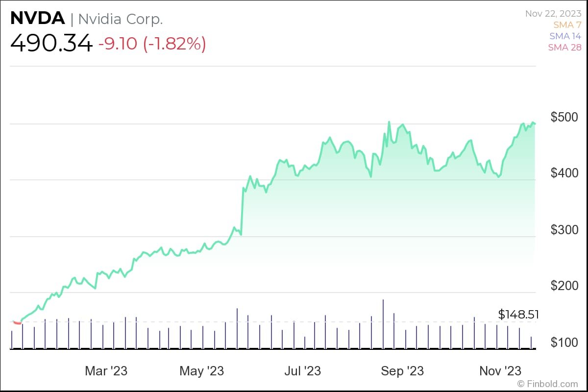Click the $300 price axis label
The width and height of the screenshot is (588, 392).
564,229
